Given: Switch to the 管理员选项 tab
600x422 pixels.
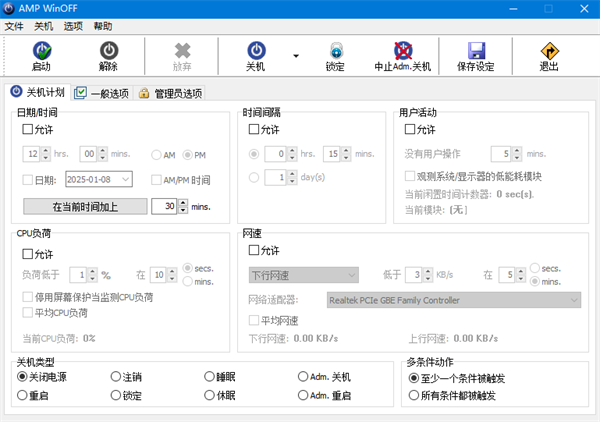Looking at the screenshot, I should click(x=170, y=93).
